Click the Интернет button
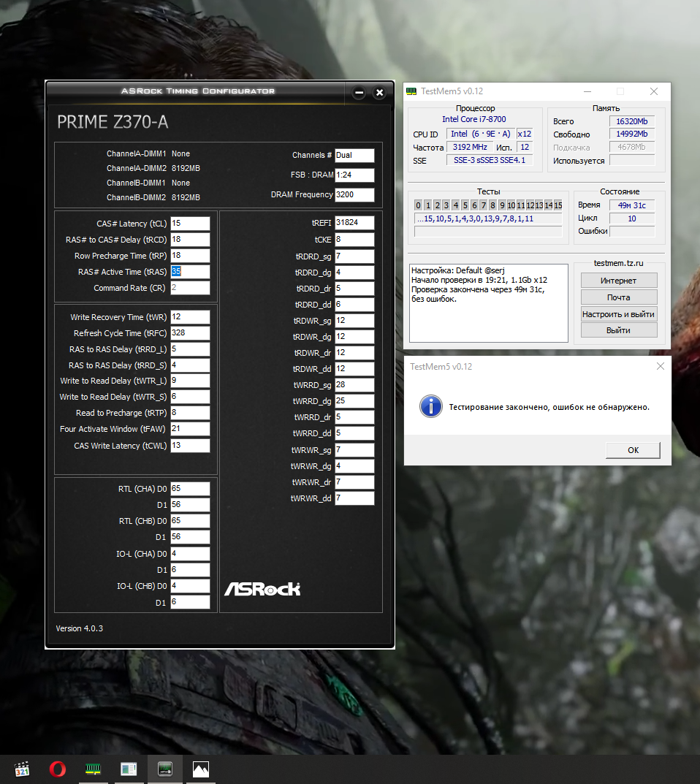The height and width of the screenshot is (784, 700). point(618,281)
